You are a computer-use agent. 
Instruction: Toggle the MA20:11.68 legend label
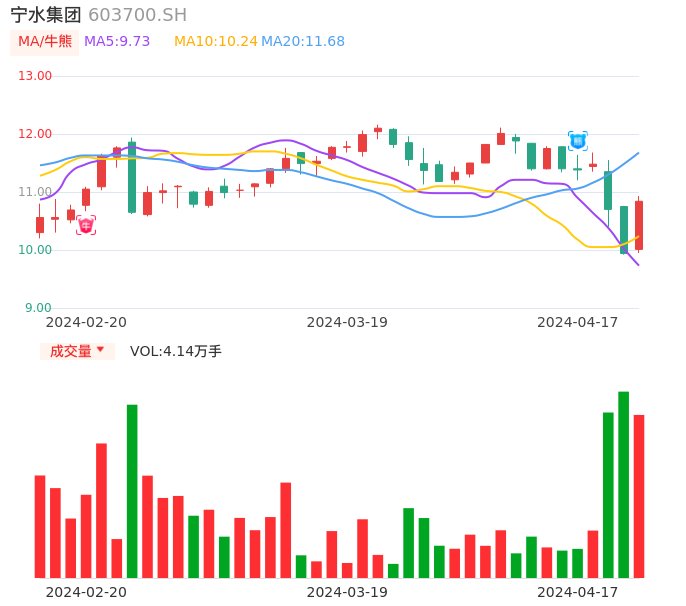(303, 42)
